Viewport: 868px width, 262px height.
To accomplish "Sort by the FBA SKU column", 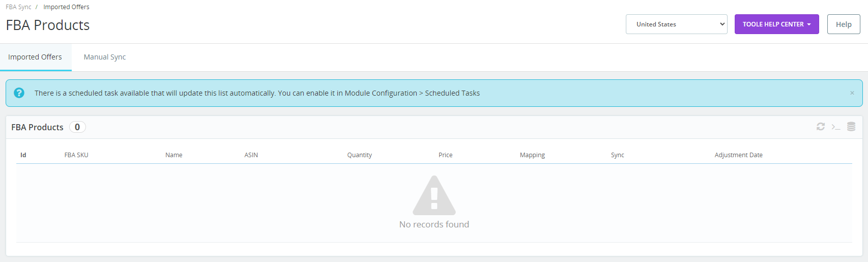I will pos(76,155).
